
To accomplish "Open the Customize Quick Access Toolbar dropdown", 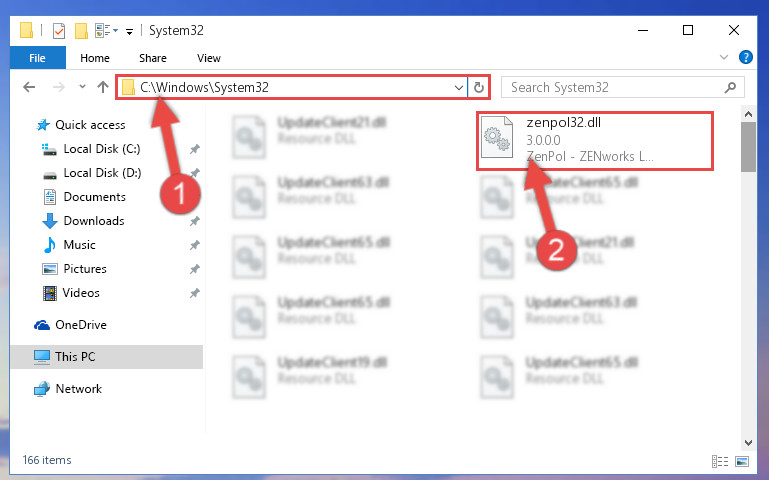I will click(x=129, y=31).
